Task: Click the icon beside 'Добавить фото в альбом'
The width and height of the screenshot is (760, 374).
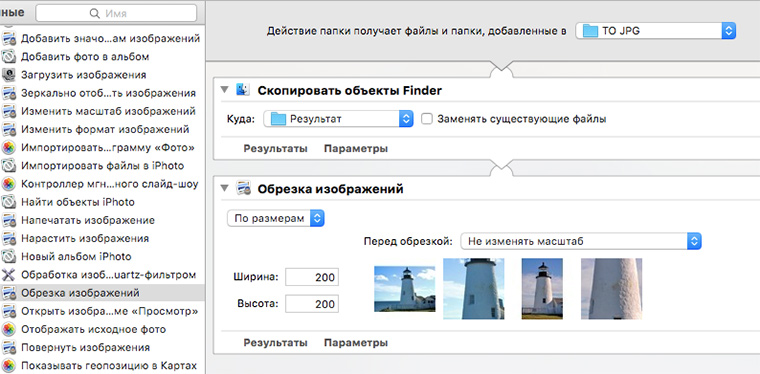Action: click(9, 57)
